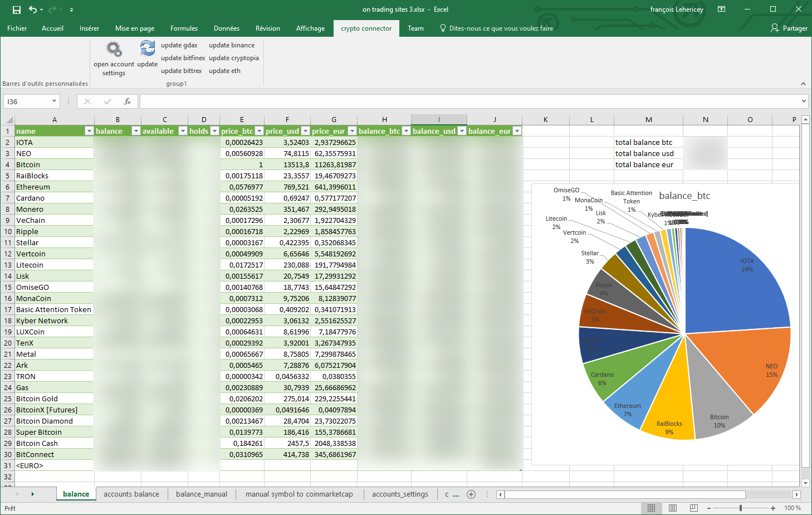The height and width of the screenshot is (515, 812).
Task: Open the balance_eur column filter dropdown
Action: click(x=517, y=131)
